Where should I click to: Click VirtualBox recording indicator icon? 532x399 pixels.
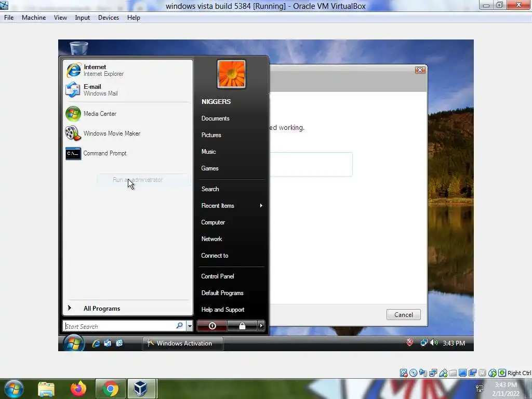pos(472,373)
